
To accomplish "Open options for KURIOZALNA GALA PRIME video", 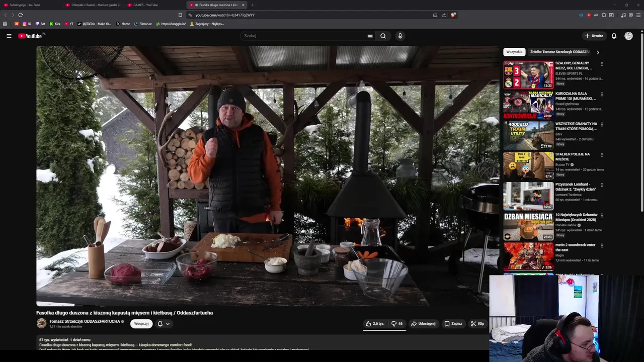I will [x=602, y=94].
